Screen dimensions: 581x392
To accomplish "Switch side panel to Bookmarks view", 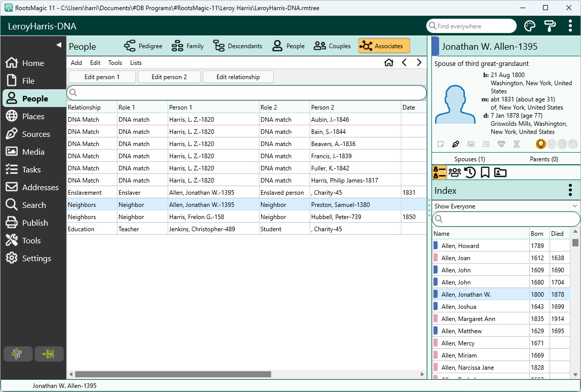I will (485, 172).
